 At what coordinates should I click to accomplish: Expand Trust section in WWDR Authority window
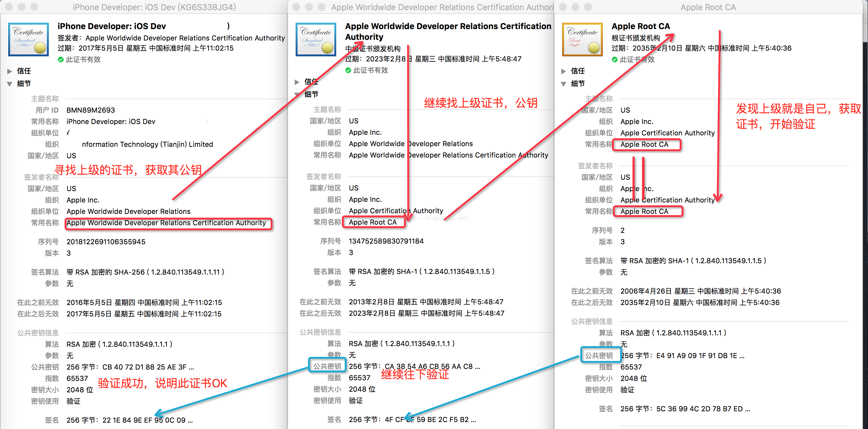point(297,82)
